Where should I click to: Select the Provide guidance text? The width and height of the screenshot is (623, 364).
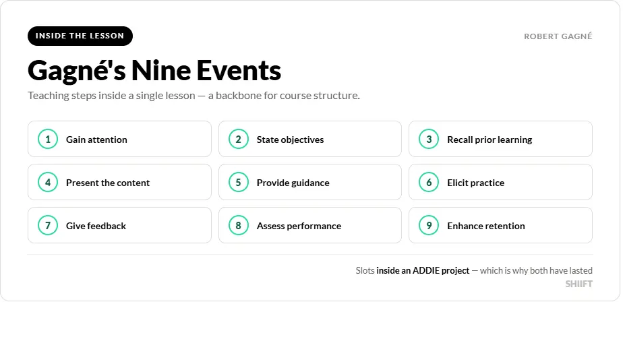click(293, 183)
